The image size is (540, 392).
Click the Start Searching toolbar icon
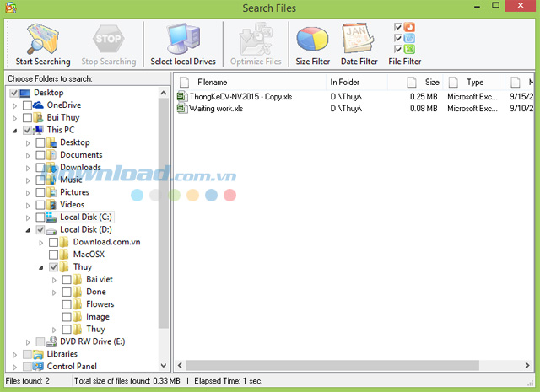[43, 39]
